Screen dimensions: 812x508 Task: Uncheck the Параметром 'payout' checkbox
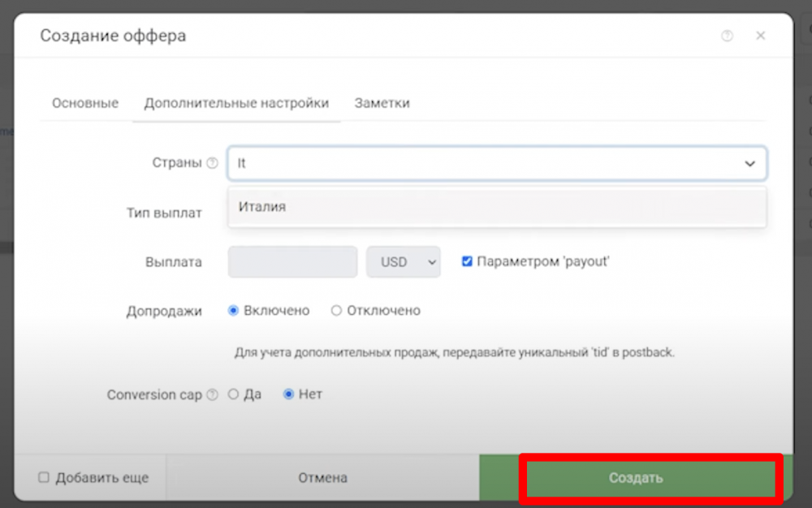(x=467, y=261)
